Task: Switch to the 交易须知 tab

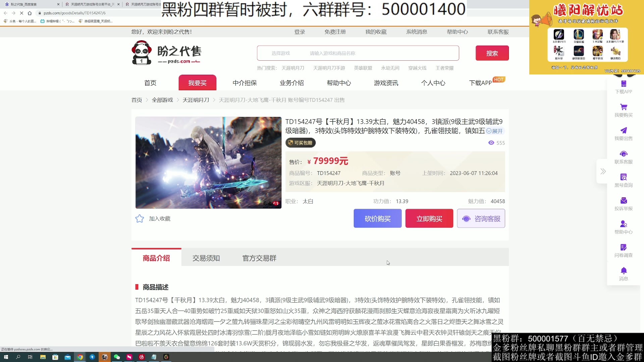Action: click(x=206, y=258)
